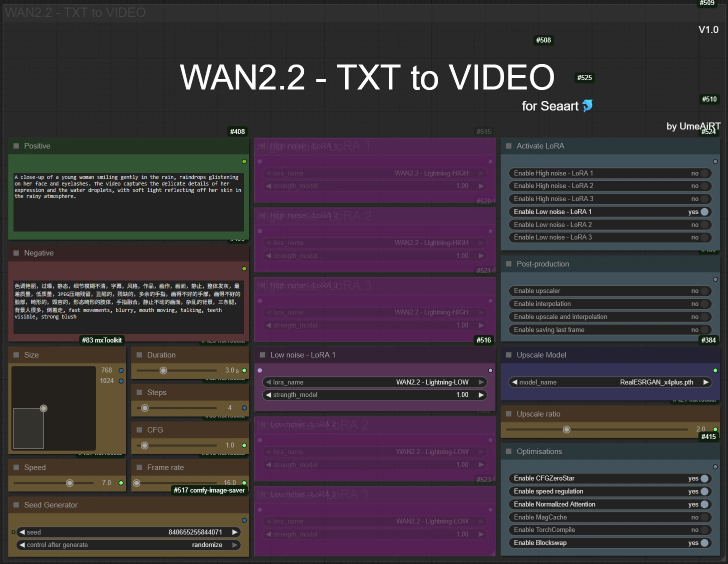The width and height of the screenshot is (728, 564).
Task: Click the Upscale ratio slider handle
Action: [567, 429]
